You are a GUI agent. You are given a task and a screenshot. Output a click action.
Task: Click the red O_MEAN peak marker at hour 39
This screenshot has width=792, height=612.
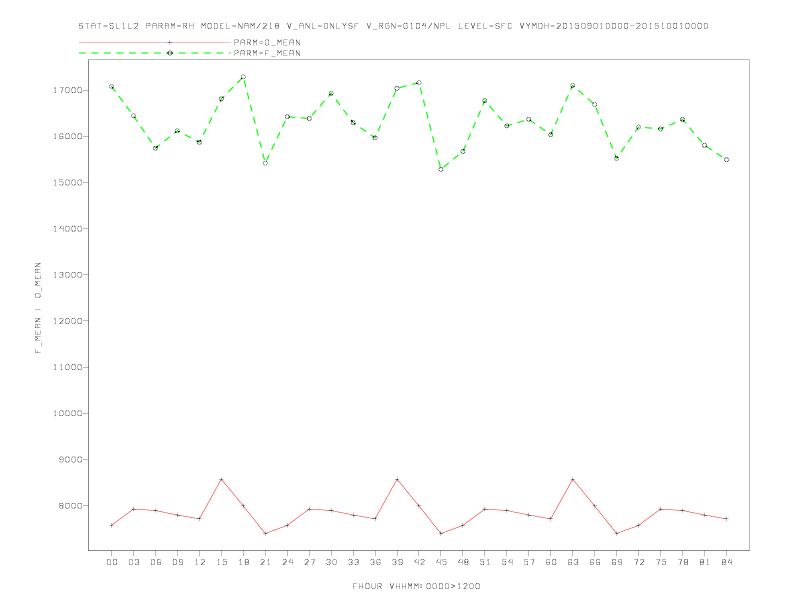pyautogui.click(x=397, y=479)
